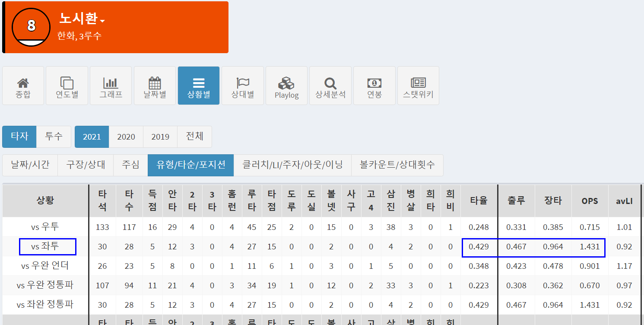
Task: Click the number 8 player badge
Action: coord(32,27)
